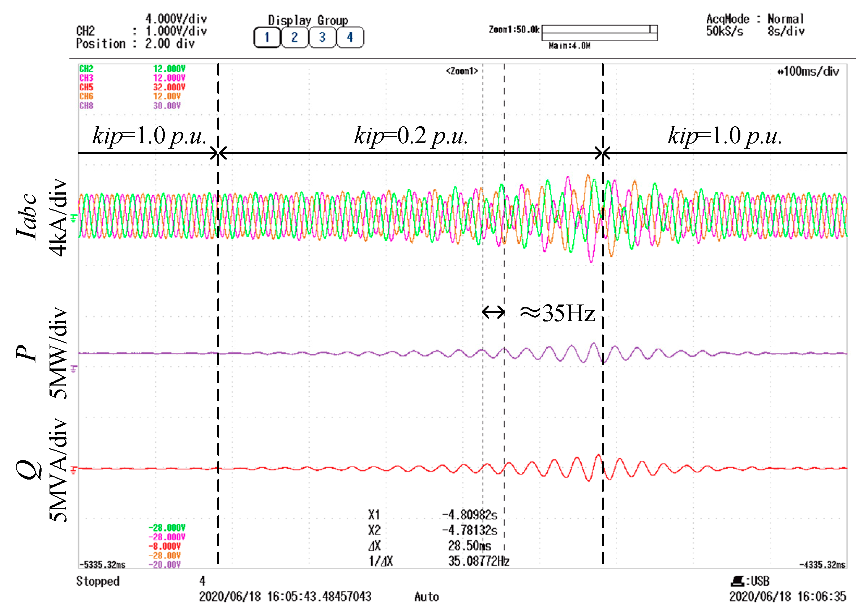Click the 100ms/div time scale icon
Viewport: 868px width, 613px height.
780,72
